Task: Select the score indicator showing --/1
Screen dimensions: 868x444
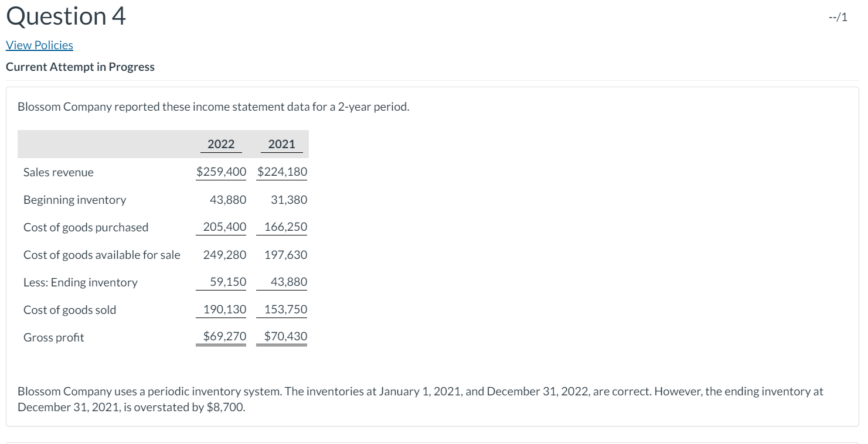Action: [x=838, y=17]
